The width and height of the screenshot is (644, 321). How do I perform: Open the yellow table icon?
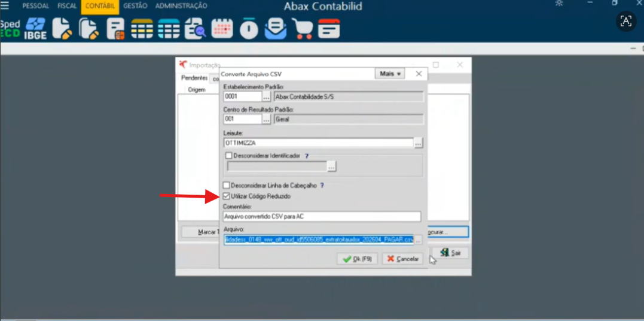pyautogui.click(x=142, y=29)
